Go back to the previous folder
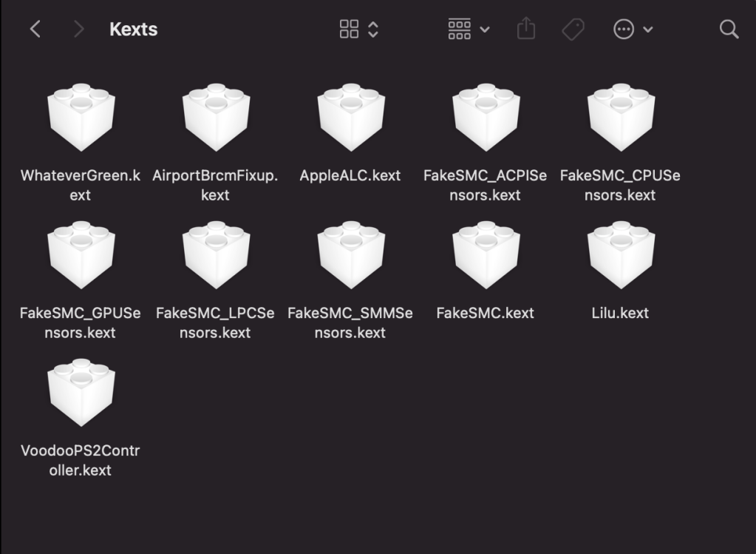 click(x=35, y=30)
